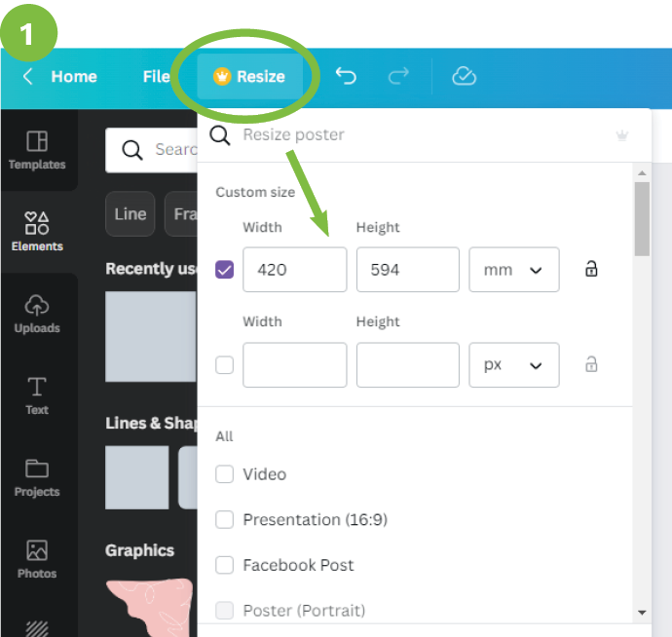The height and width of the screenshot is (637, 672).
Task: Expand the px units dropdown
Action: pyautogui.click(x=513, y=365)
